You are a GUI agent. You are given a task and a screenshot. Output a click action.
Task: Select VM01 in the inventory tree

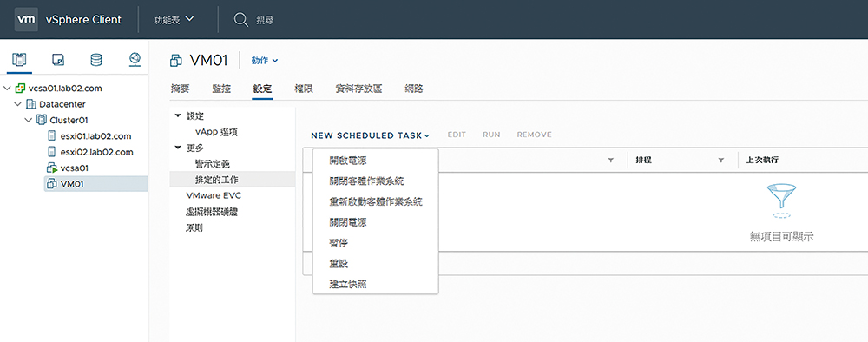point(73,184)
